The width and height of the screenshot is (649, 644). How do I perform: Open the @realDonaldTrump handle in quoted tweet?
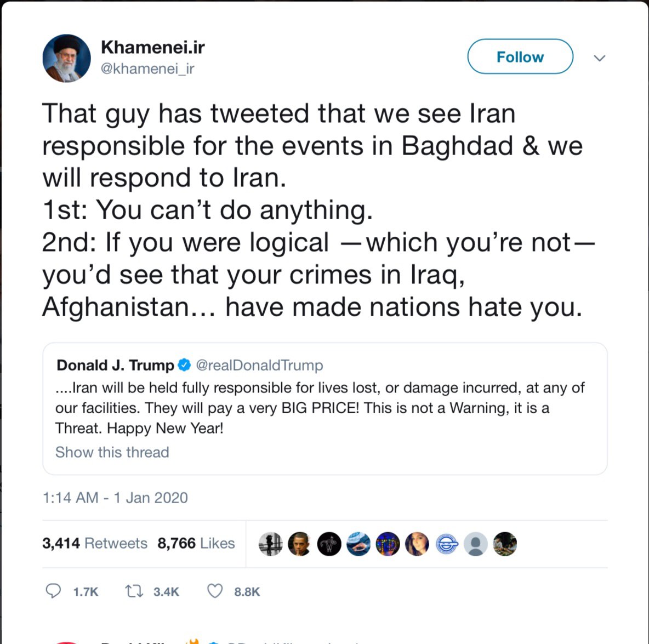(259, 365)
